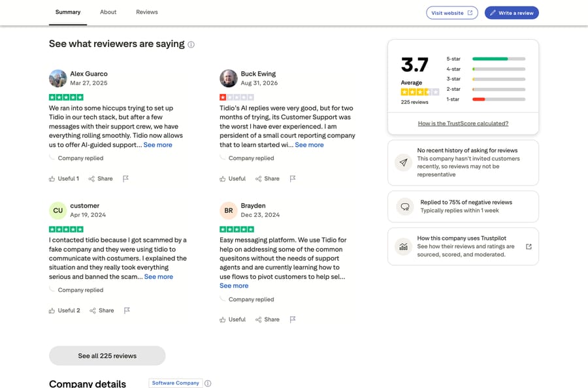
Task: Flag customer's Apr 19 review
Action: [127, 310]
